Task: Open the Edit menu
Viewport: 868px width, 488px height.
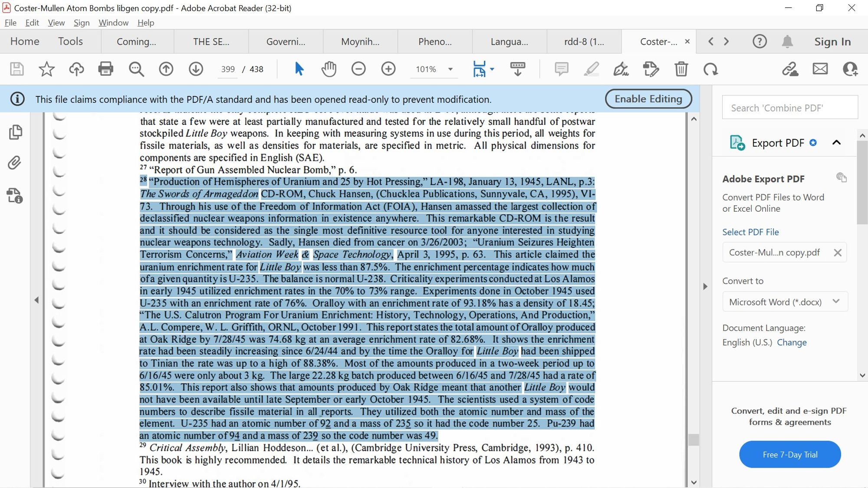Action: coord(32,23)
